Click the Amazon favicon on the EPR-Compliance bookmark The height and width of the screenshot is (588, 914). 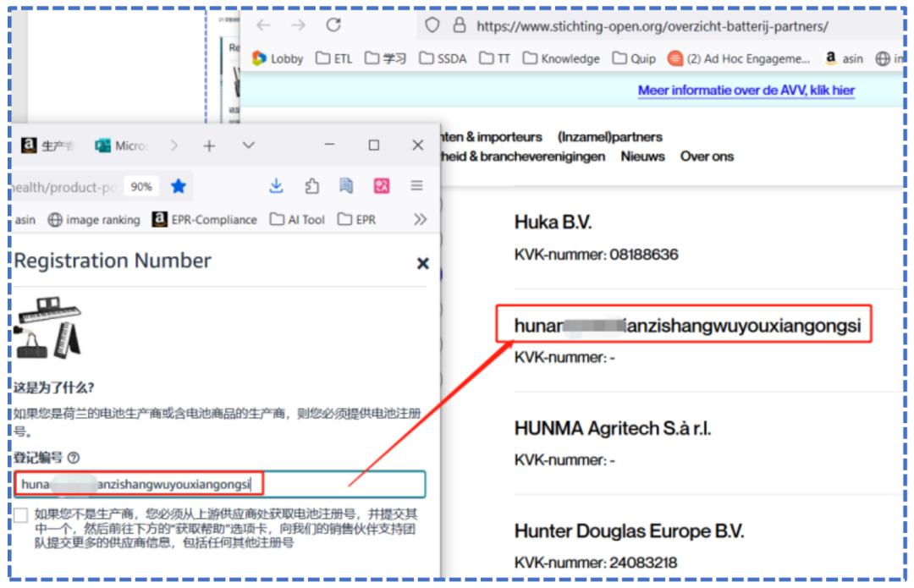click(x=159, y=219)
